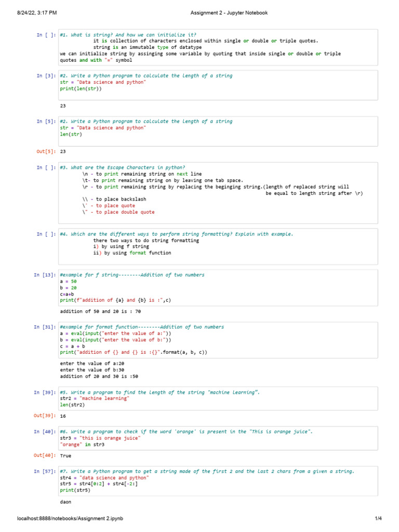Screen dimensions: 399x532
Task: Click the output 'daon'
Action: pos(65,502)
